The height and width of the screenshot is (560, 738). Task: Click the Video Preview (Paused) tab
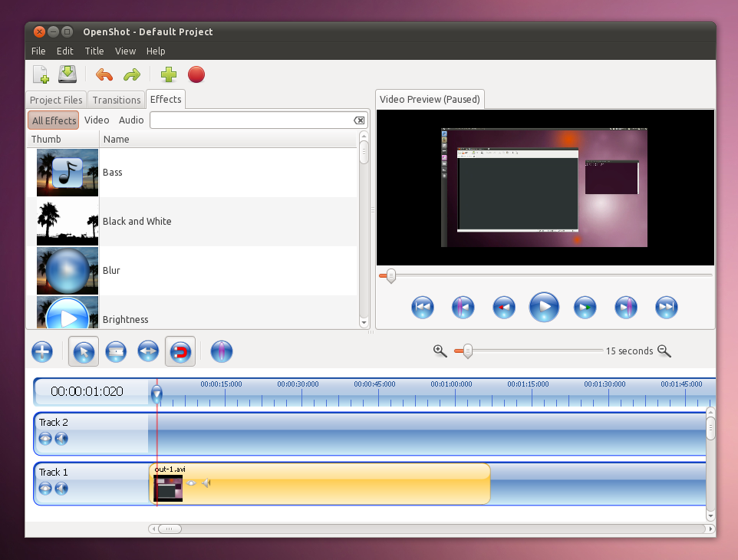430,99
